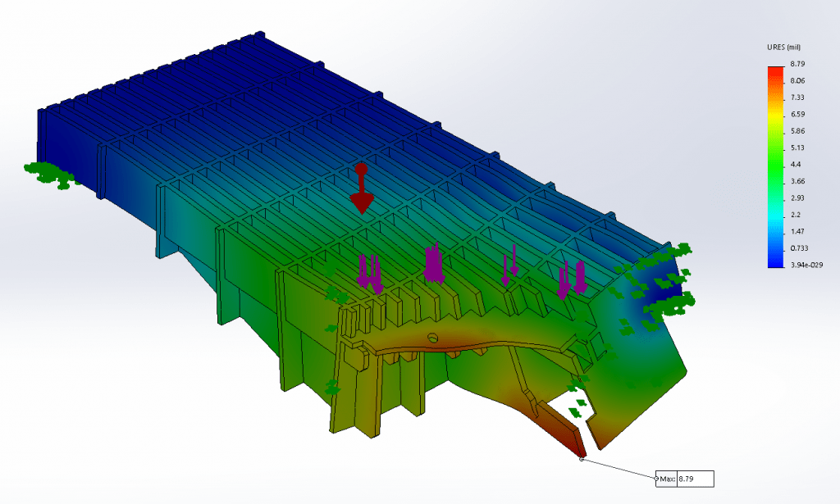Select the red high-displacement tip of the bracket
This screenshot has height=504, width=840.
click(577, 449)
